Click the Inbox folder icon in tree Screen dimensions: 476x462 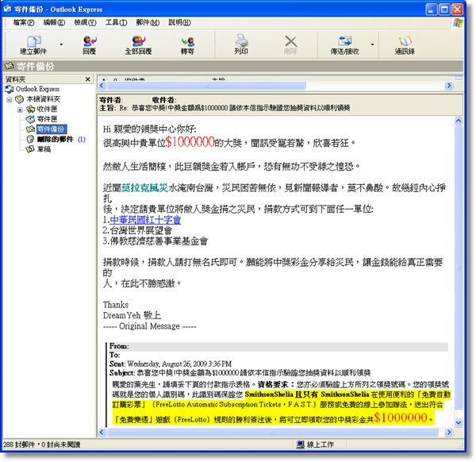[x=30, y=109]
